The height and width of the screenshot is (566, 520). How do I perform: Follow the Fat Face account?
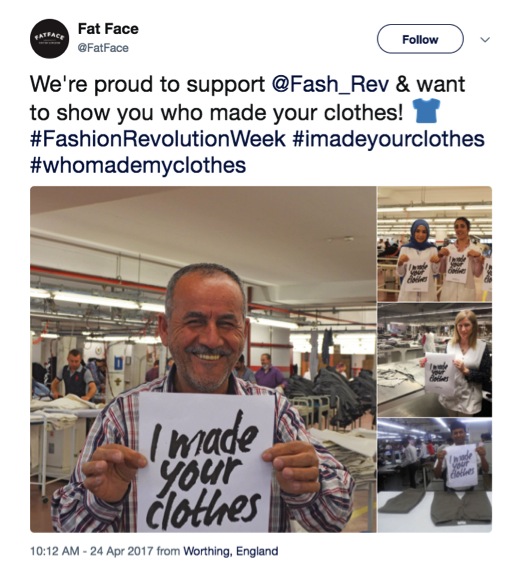[420, 39]
